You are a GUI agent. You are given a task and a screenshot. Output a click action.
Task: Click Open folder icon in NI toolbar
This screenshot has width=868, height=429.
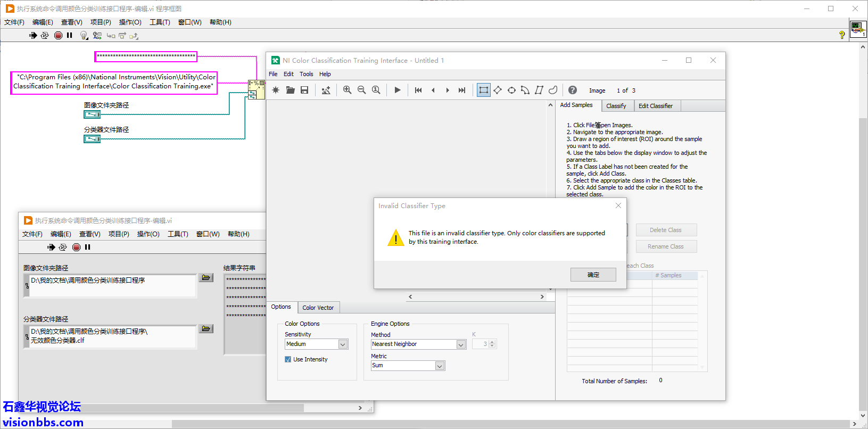[x=290, y=90]
